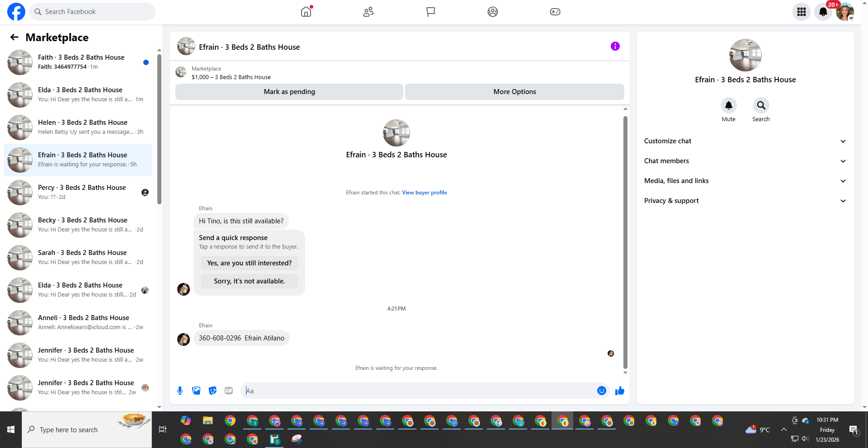
Task: Click chat list vertical scrollbar
Action: (x=159, y=129)
